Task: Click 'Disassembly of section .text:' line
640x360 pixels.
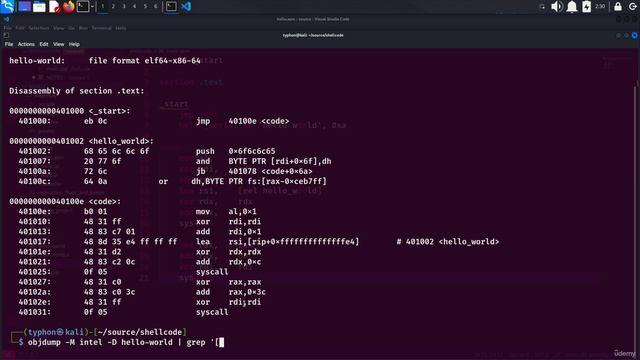Action: (77, 91)
